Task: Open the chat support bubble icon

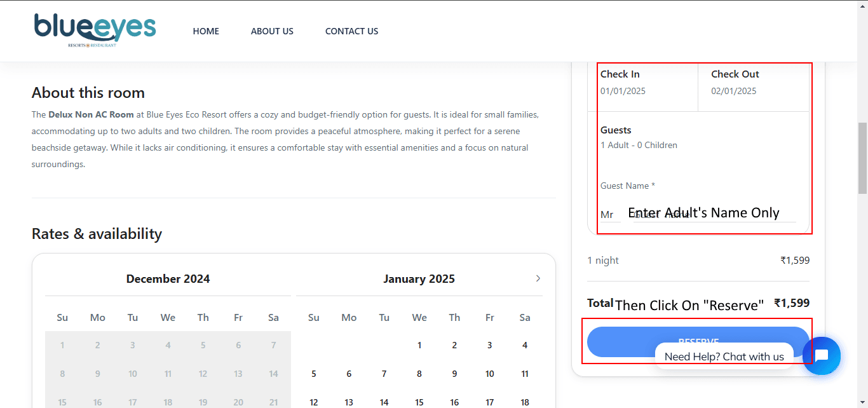Action: coord(821,356)
